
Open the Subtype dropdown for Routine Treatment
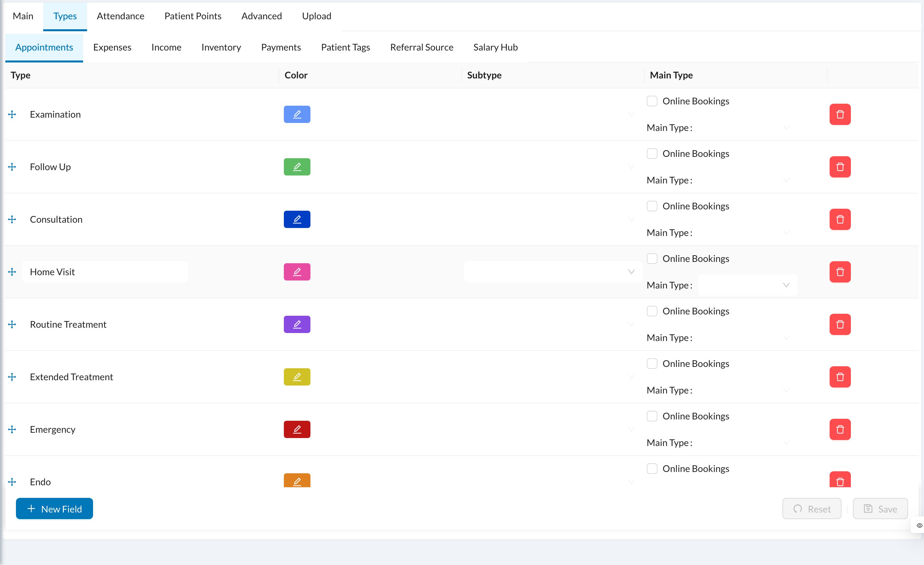pos(553,324)
